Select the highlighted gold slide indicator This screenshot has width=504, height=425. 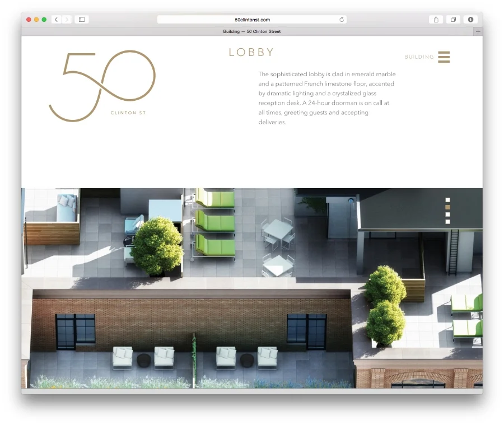[447, 207]
